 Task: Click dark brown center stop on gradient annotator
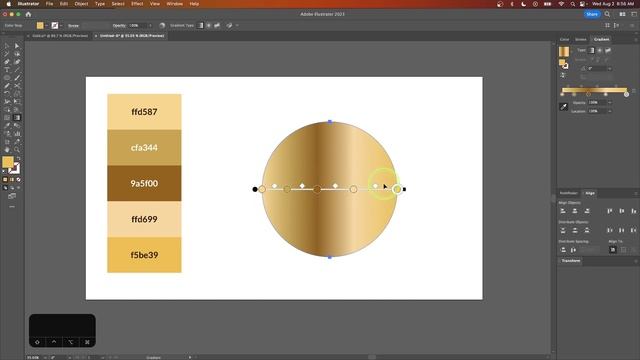317,189
